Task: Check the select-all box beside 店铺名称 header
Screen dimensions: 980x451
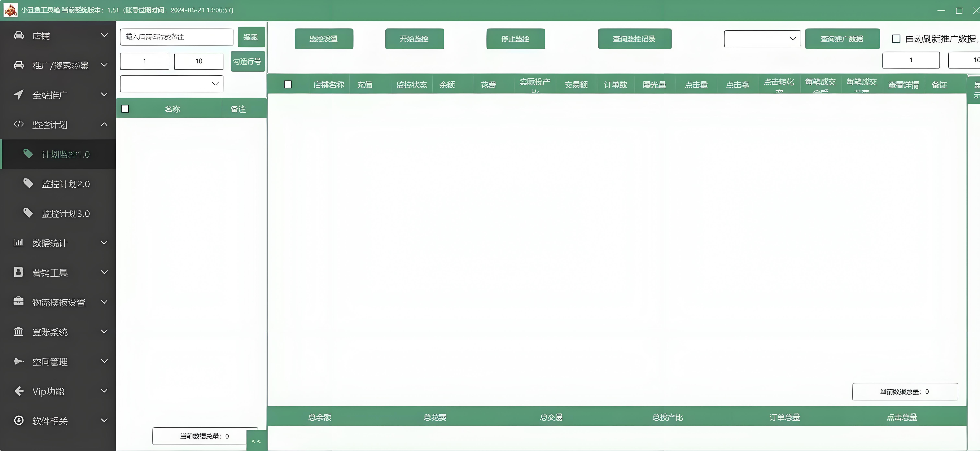Action: (288, 84)
